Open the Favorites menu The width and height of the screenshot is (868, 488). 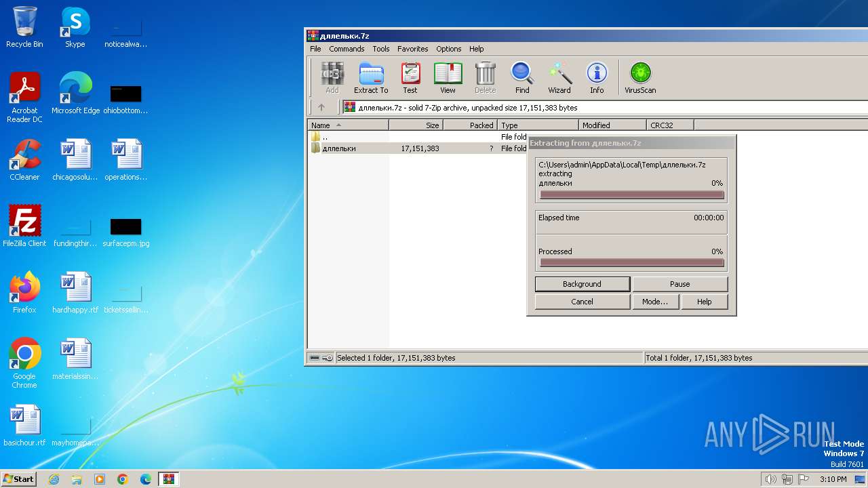click(412, 49)
